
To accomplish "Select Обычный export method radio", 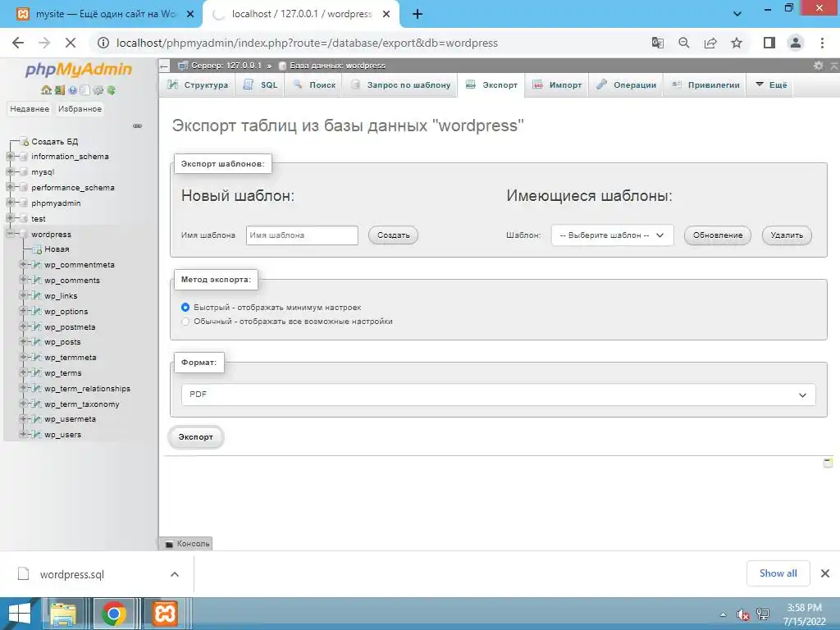I will 185,322.
